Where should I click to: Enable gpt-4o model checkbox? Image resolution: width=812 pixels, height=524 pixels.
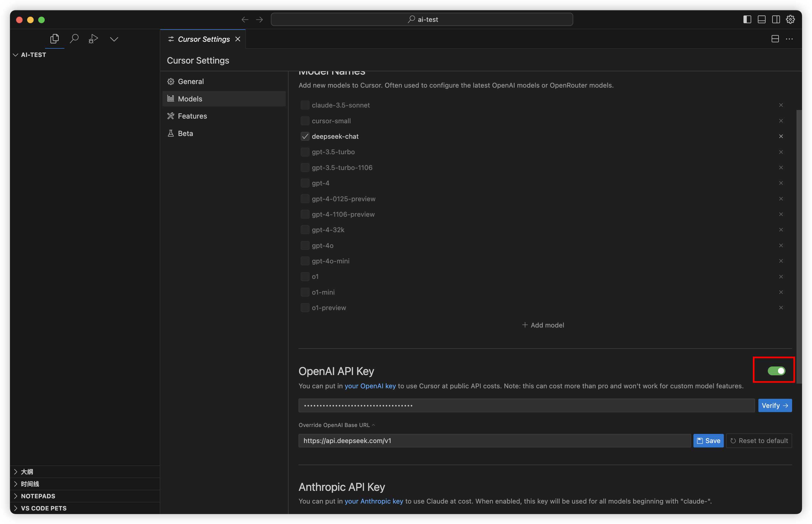point(305,246)
